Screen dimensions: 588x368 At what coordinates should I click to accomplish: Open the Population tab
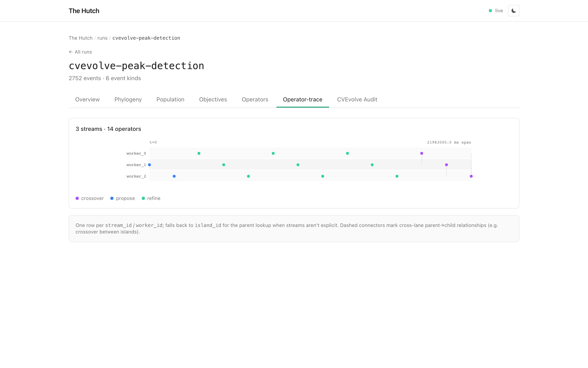170,100
